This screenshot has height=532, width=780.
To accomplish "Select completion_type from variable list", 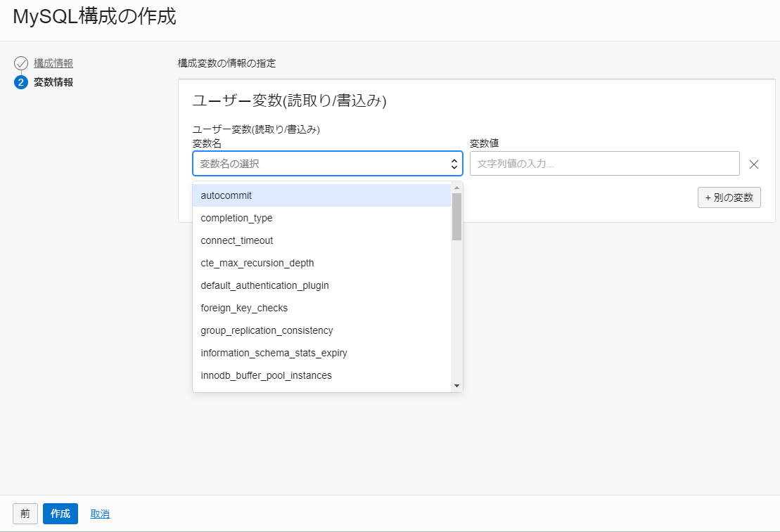I will point(321,218).
